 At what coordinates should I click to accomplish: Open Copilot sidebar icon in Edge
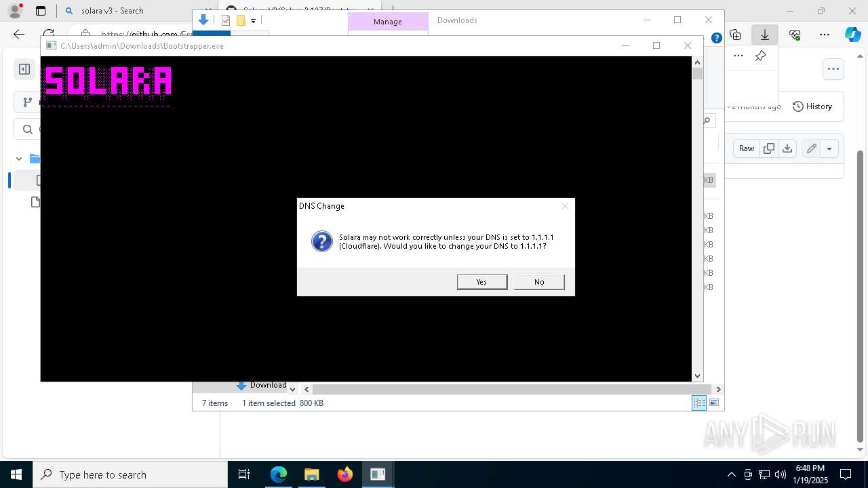(853, 35)
